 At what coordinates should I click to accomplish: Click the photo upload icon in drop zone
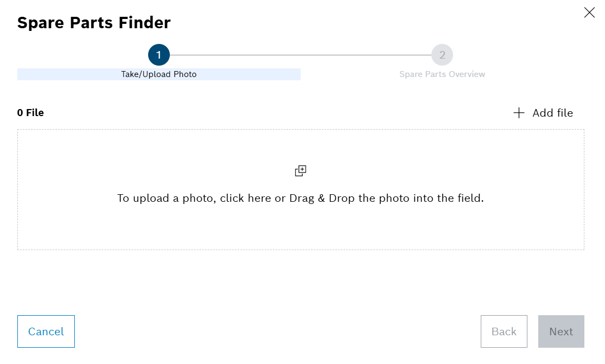pyautogui.click(x=300, y=170)
